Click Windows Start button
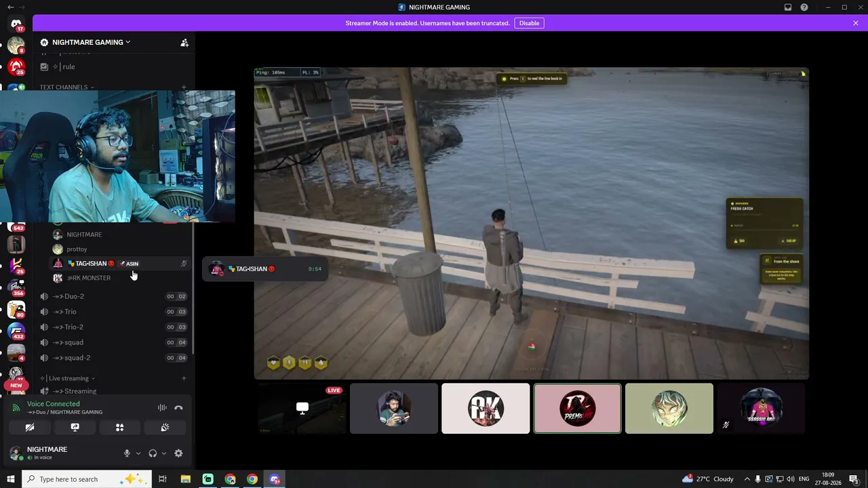The image size is (868, 488). (x=11, y=479)
